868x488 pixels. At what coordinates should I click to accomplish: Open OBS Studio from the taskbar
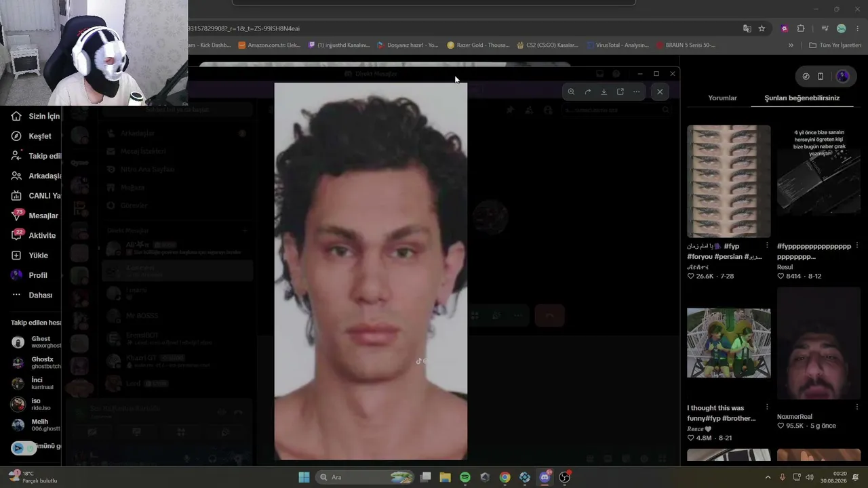565,477
